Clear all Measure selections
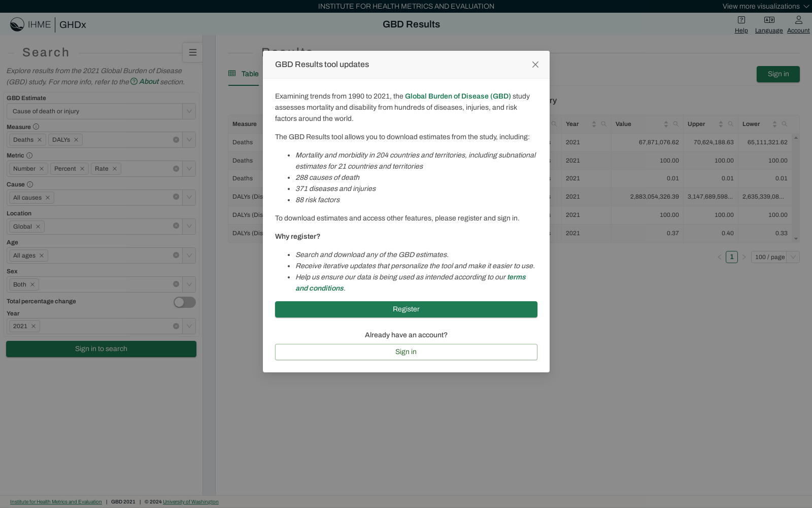812x508 pixels. click(176, 140)
